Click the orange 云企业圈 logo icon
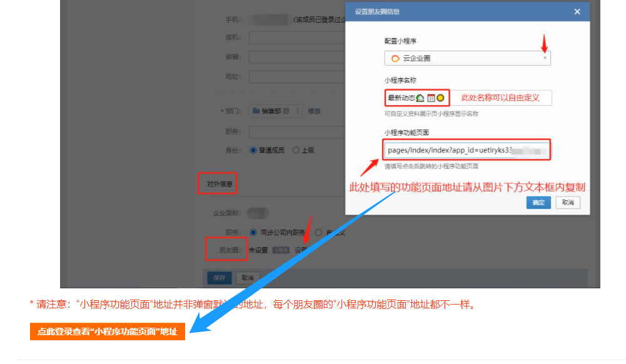The width and height of the screenshot is (626, 364). click(x=395, y=58)
